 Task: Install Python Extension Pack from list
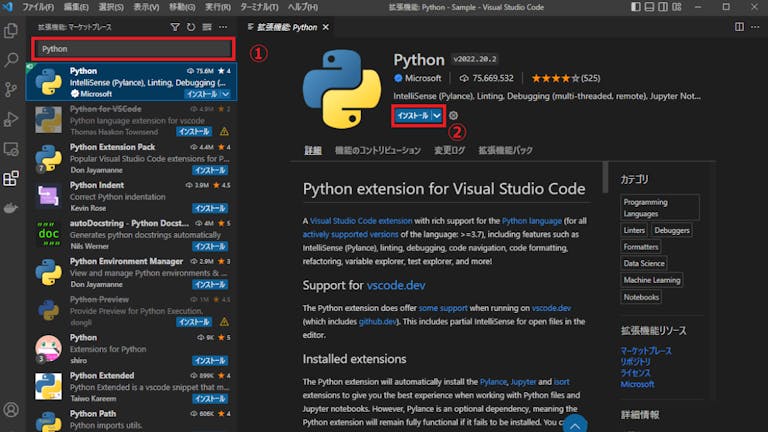[x=210, y=170]
